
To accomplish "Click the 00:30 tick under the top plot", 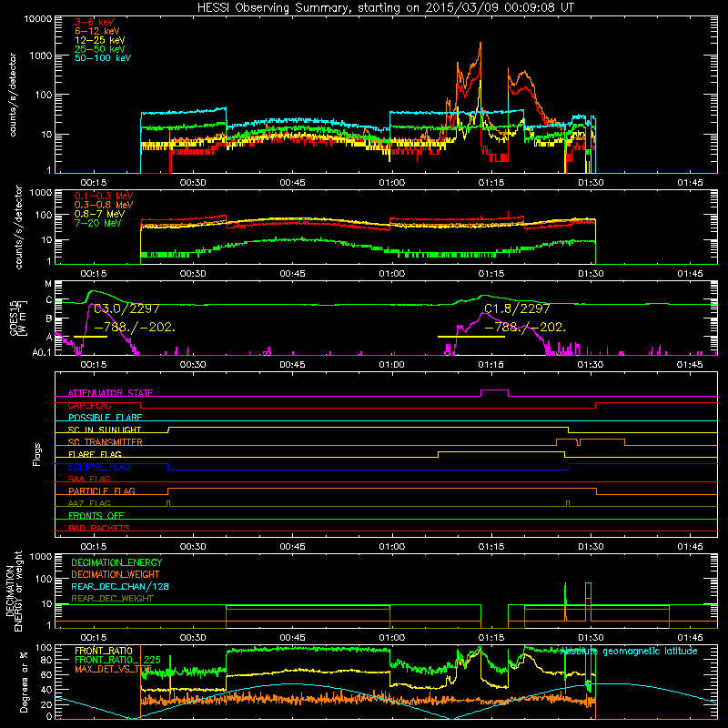I will pos(193,183).
